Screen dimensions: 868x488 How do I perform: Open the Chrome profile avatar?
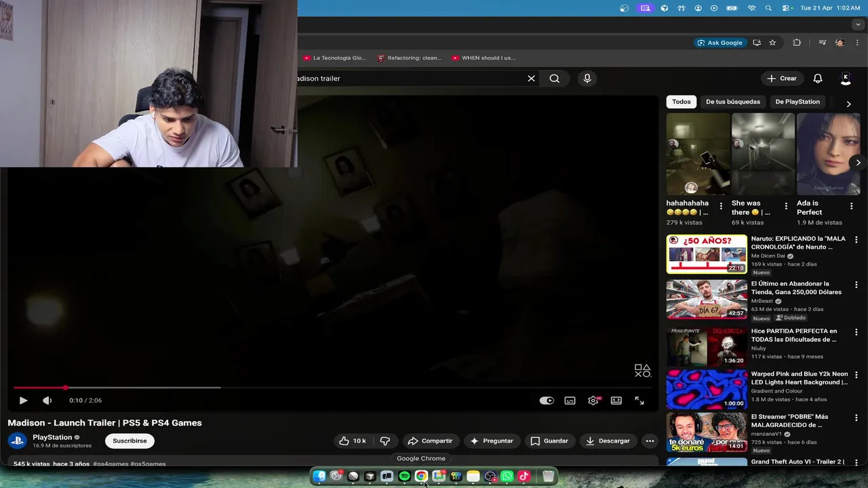tap(840, 43)
